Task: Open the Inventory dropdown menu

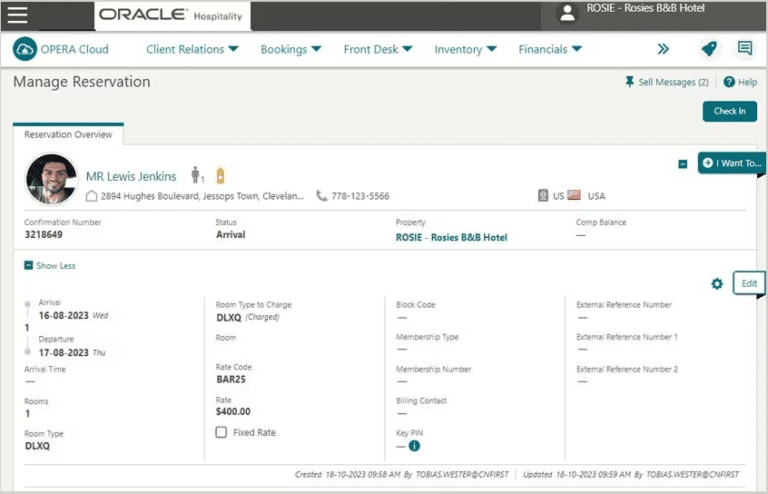Action: [465, 49]
